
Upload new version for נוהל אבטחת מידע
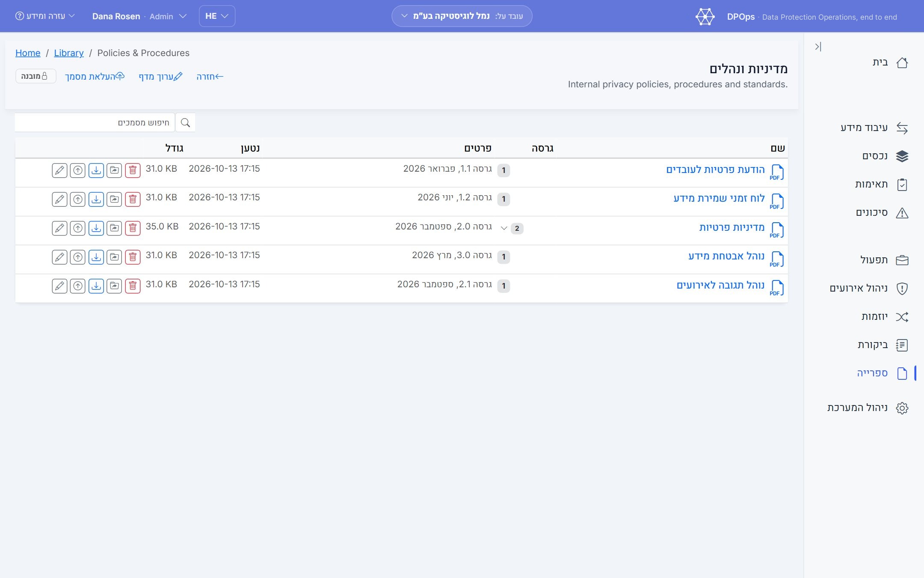78,257
